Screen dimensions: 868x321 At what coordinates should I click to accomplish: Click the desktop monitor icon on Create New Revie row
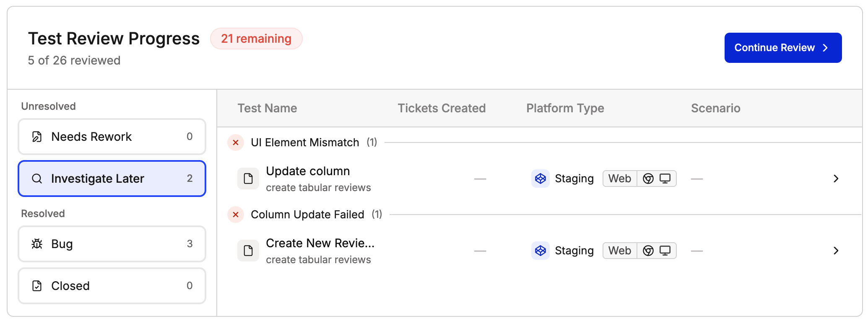click(x=666, y=251)
